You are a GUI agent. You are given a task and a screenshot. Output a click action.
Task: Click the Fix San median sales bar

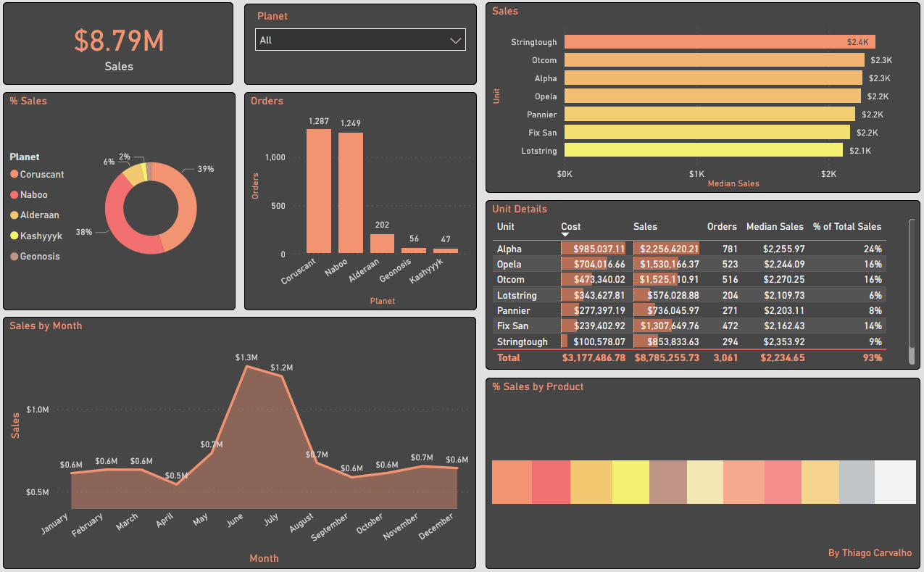pyautogui.click(x=707, y=133)
